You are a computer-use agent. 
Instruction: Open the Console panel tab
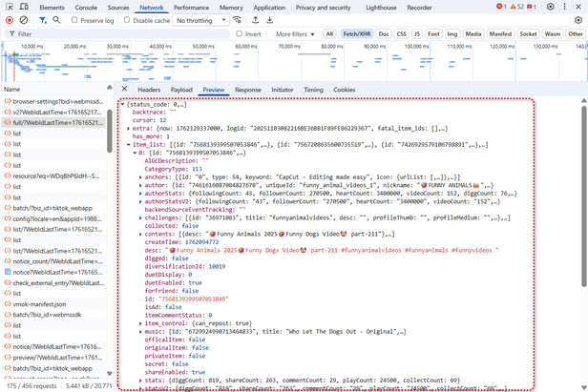tap(86, 7)
